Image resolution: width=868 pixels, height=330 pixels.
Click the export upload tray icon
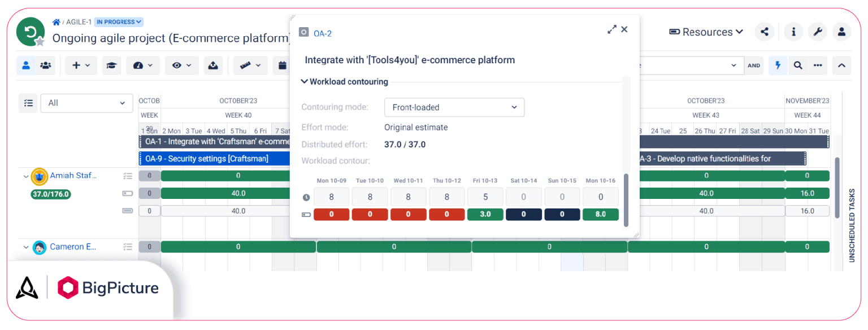coord(213,66)
